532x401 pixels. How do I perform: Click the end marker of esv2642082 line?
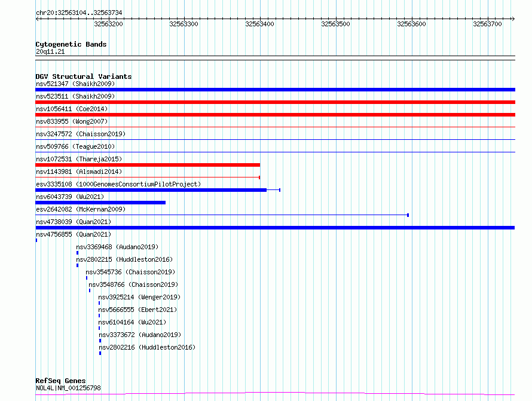(408, 215)
